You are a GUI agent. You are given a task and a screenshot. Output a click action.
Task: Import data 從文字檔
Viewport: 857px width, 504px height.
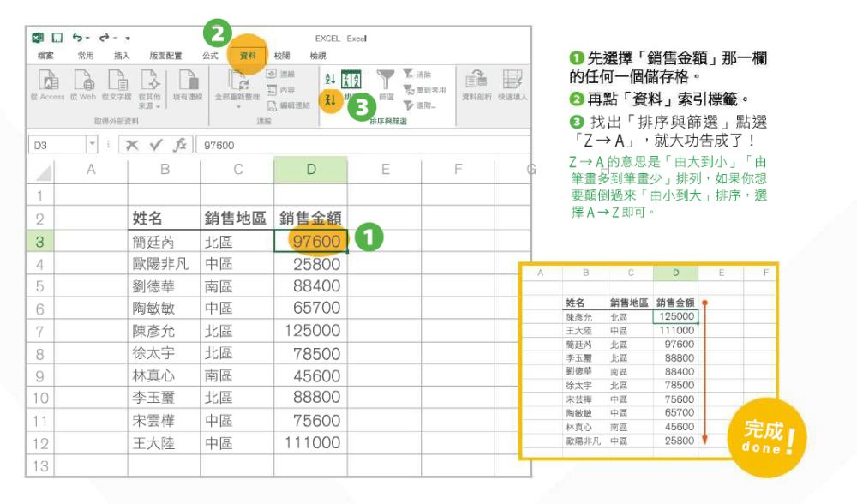click(117, 85)
